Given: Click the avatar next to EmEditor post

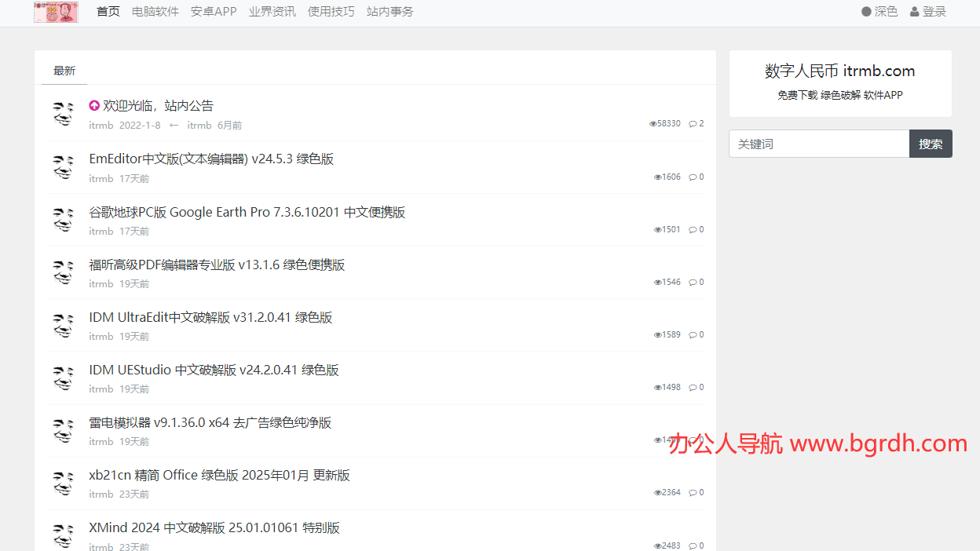Looking at the screenshot, I should (63, 167).
